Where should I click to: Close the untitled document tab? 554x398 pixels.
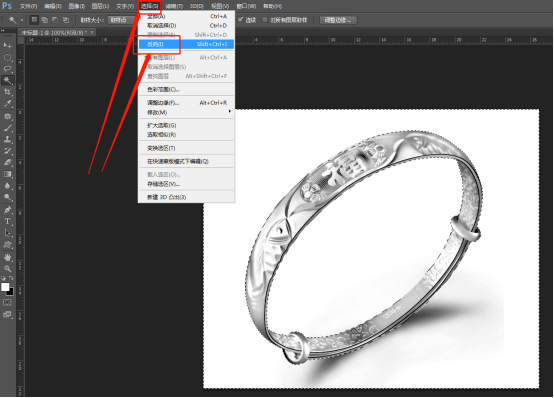click(x=92, y=33)
